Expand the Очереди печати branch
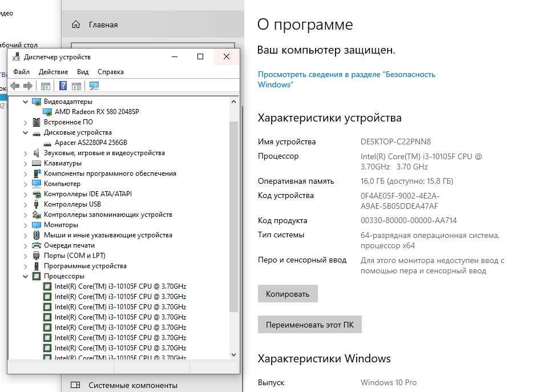 pyautogui.click(x=25, y=246)
